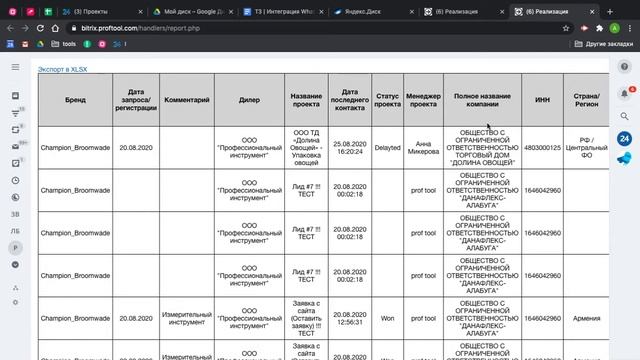Open a new browser tab
Screen dimensions: 640x360
610,12
